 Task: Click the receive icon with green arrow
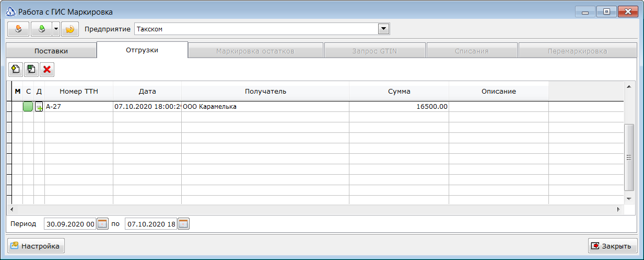click(41, 29)
